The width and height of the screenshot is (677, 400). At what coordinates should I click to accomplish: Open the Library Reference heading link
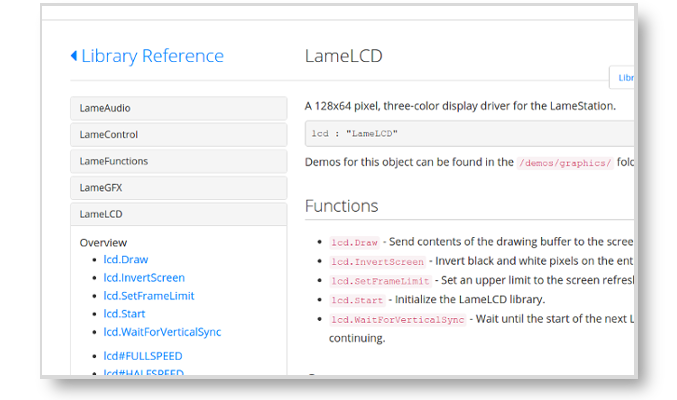pyautogui.click(x=152, y=56)
